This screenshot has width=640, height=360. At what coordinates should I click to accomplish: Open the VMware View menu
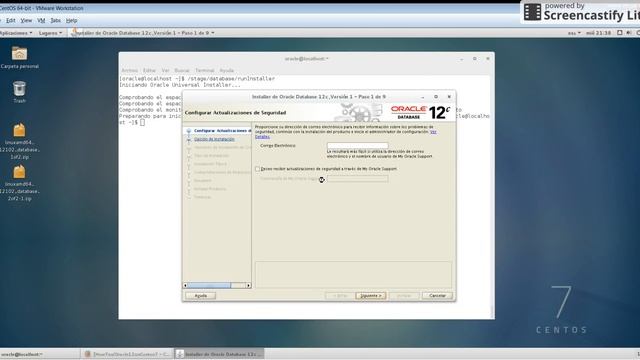[26, 20]
